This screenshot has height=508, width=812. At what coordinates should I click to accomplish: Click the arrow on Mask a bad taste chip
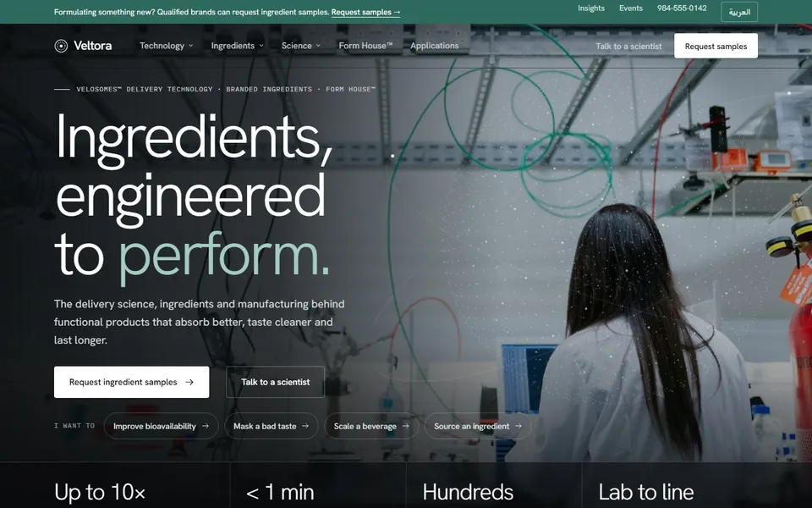click(x=305, y=426)
